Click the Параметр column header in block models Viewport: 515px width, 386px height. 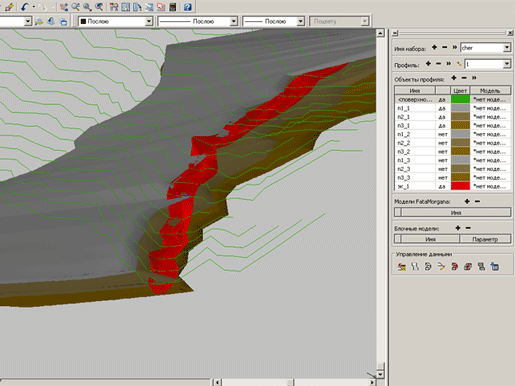(x=485, y=239)
